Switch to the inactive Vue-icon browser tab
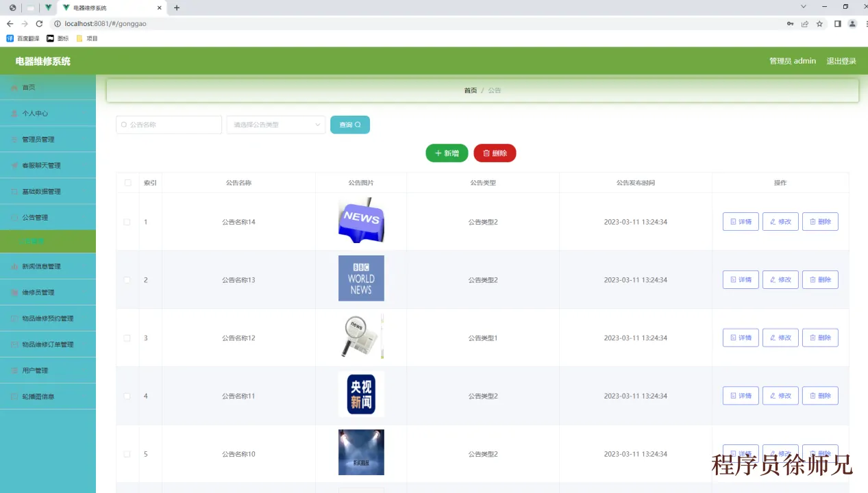Screen dimensions: 868x493 (x=48, y=8)
